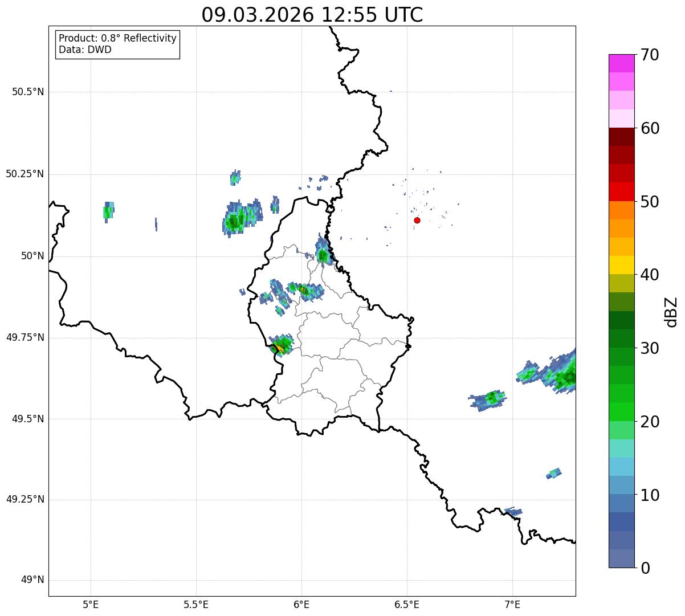Click the isolated echo near 49.55°N 6.9°E
This screenshot has width=685, height=616.
[x=488, y=399]
